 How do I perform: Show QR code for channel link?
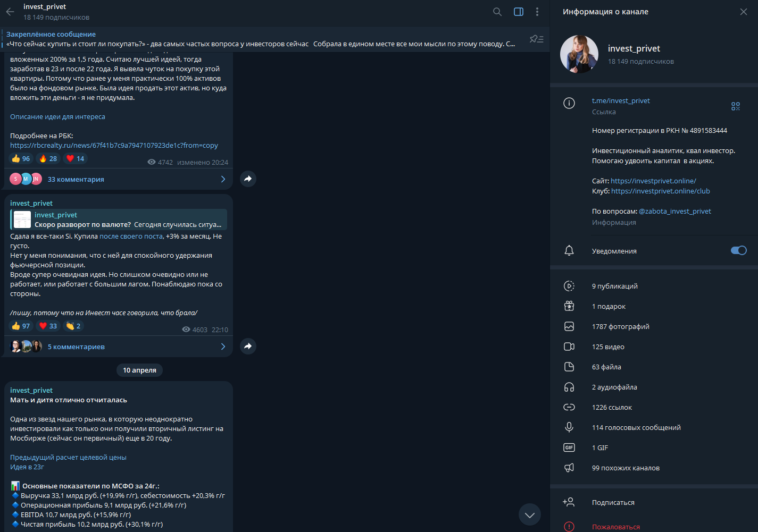(x=736, y=106)
